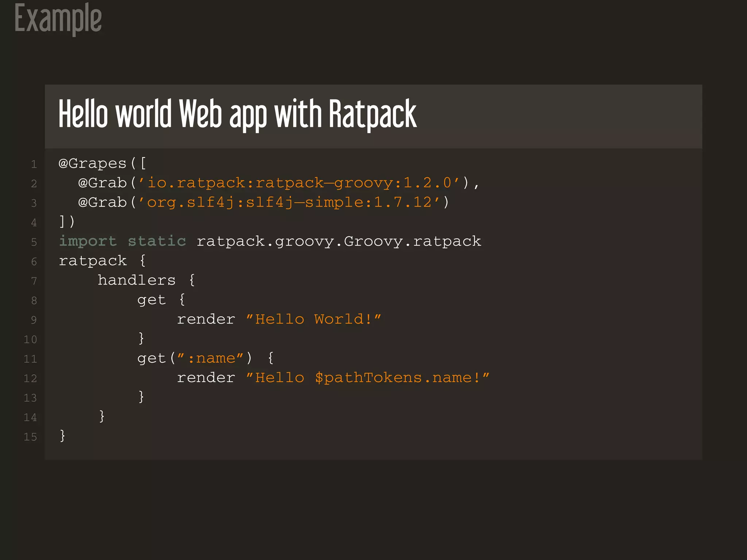Screen dimensions: 747x560
Task: Click the "Hello World!" string literal
Action: click(x=314, y=319)
